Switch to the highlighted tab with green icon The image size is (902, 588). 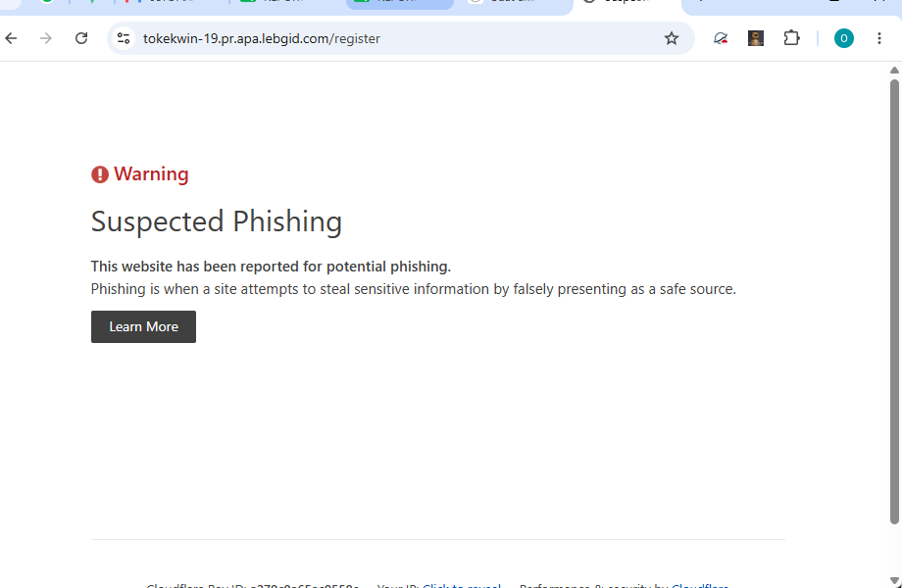click(399, 4)
